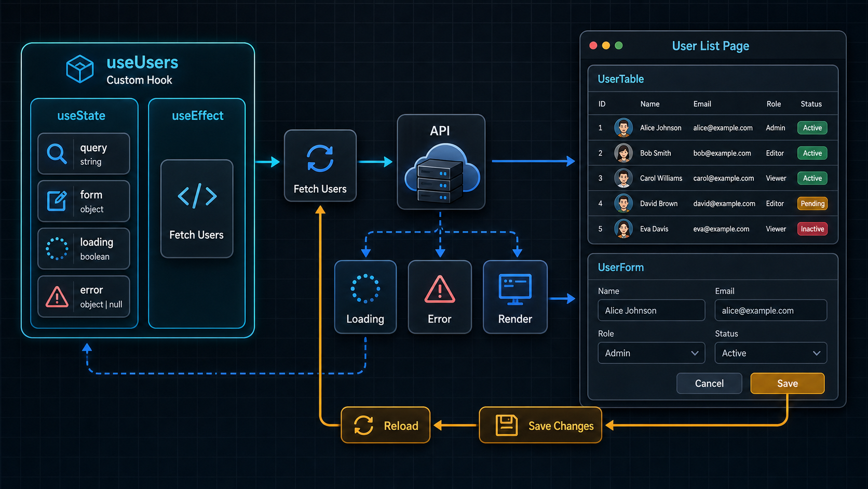Click the Save button in UserForm
868x489 pixels.
pyautogui.click(x=788, y=384)
